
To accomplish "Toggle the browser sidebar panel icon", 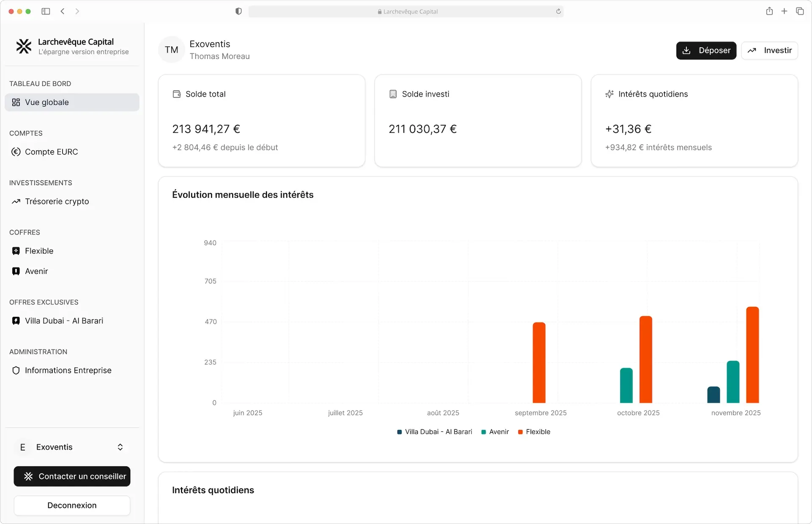I will point(46,11).
